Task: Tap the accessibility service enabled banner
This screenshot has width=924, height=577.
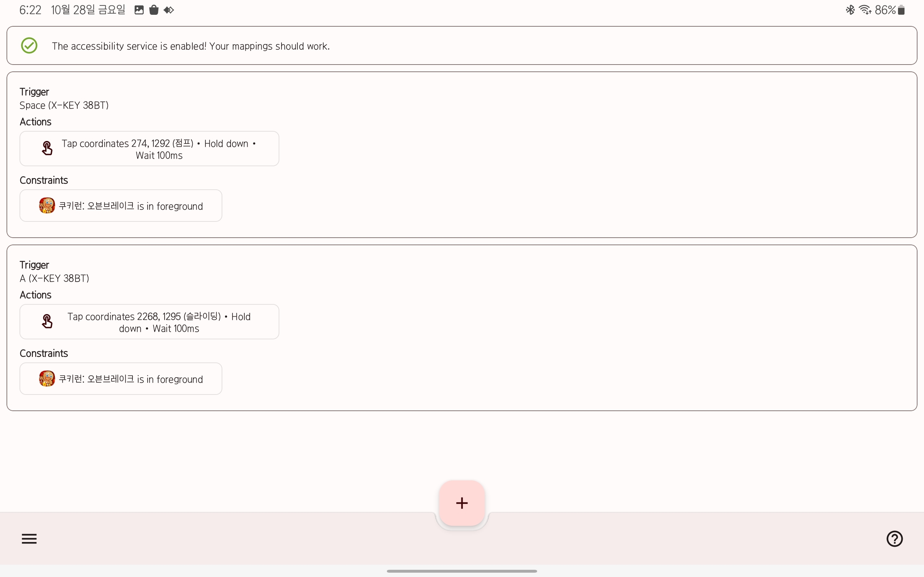Action: (462, 46)
